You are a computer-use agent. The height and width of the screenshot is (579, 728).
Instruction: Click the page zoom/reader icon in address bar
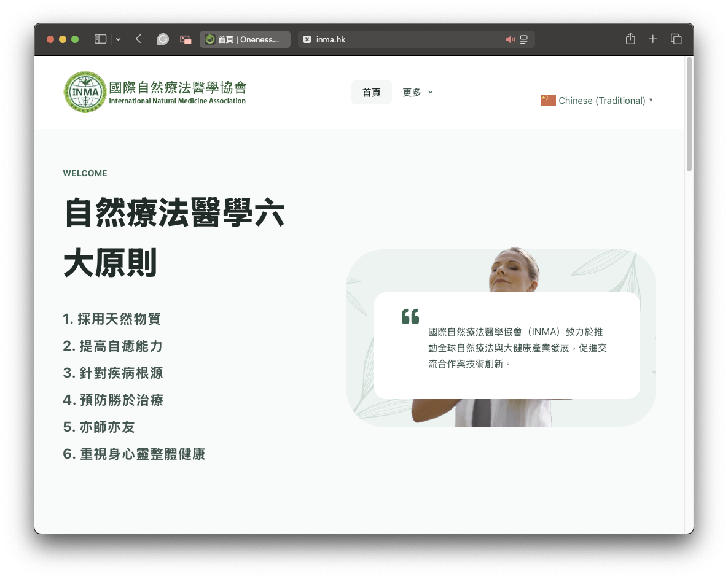tap(523, 39)
